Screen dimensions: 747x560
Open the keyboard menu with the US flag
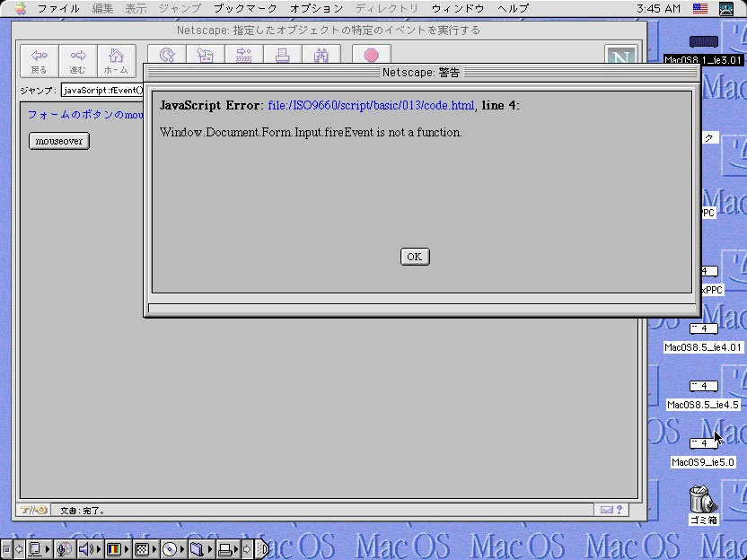(x=699, y=9)
